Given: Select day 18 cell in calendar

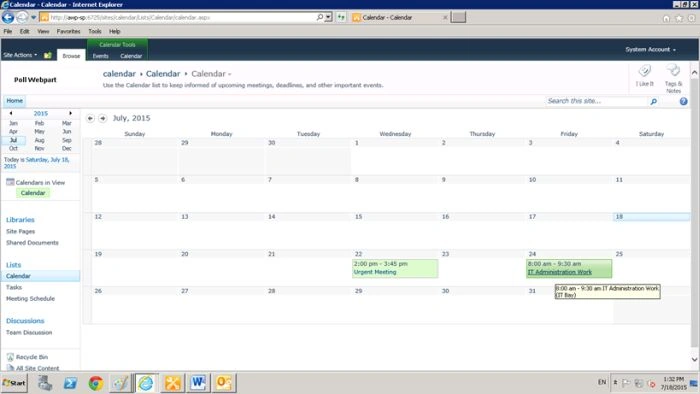Looking at the screenshot, I should click(x=651, y=230).
